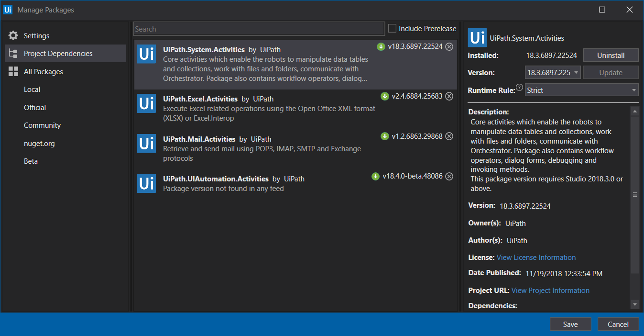Viewport: 644px width, 336px height.
Task: Open the Official package feed
Action: pos(35,108)
